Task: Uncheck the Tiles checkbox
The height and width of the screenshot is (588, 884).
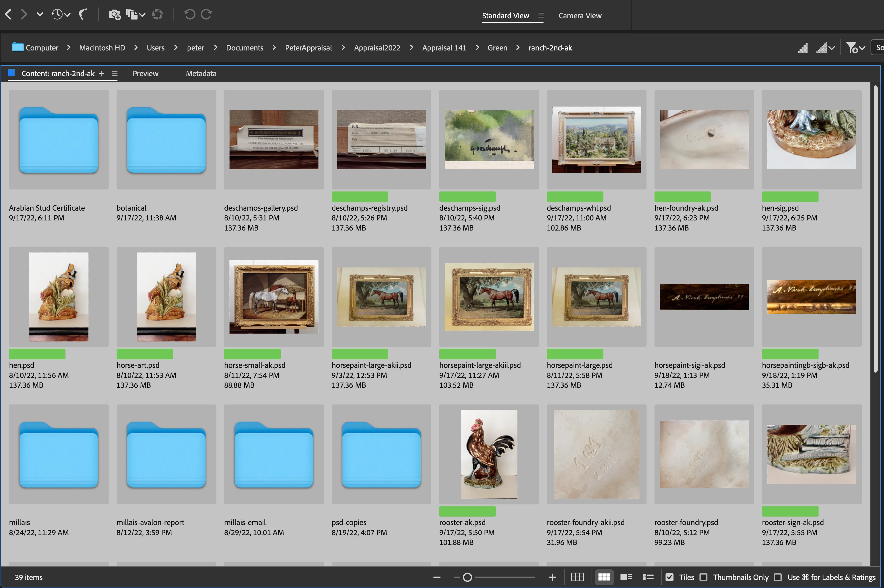Action: (x=669, y=577)
